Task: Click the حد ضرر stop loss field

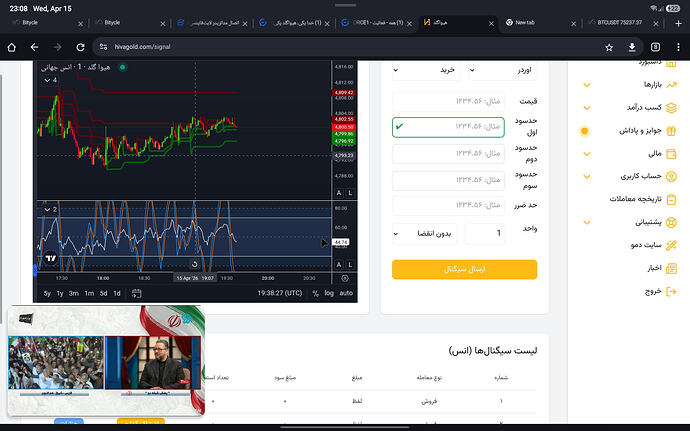Action: 448,205
